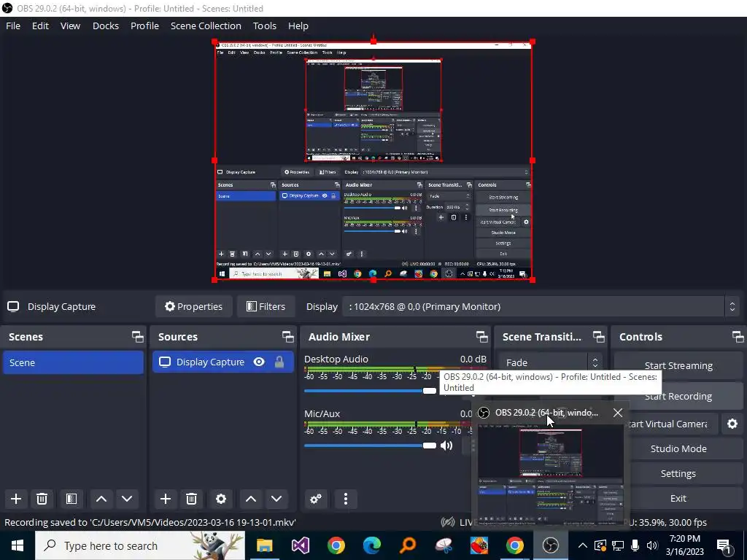Click the volume icon in system tray
The height and width of the screenshot is (560, 747).
coord(651,545)
